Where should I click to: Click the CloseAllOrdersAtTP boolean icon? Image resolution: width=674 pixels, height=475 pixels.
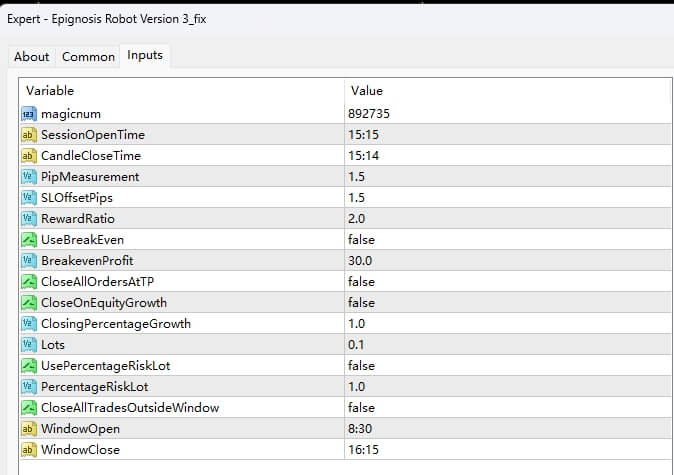pos(28,282)
